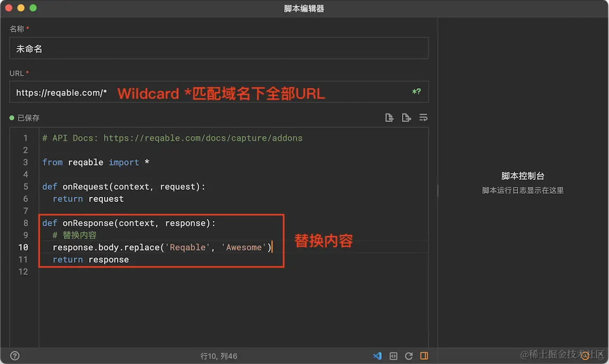Click the response.body.replace code line
The width and height of the screenshot is (609, 364).
tap(162, 247)
